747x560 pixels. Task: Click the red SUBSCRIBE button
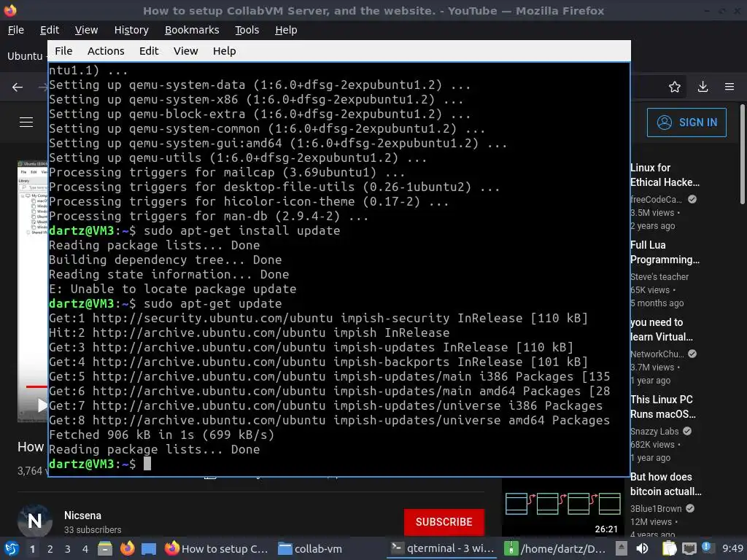pos(444,522)
